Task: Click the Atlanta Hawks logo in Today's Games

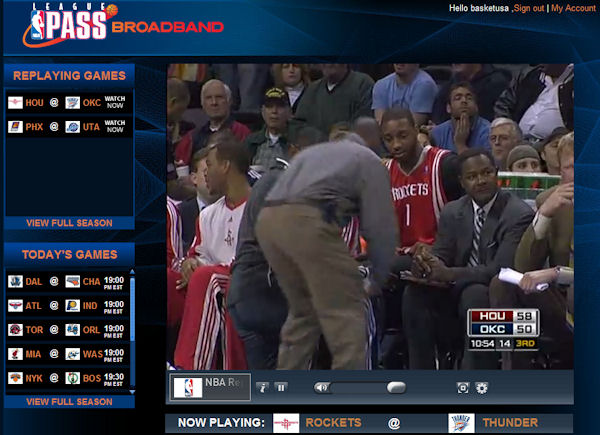Action: point(15,305)
